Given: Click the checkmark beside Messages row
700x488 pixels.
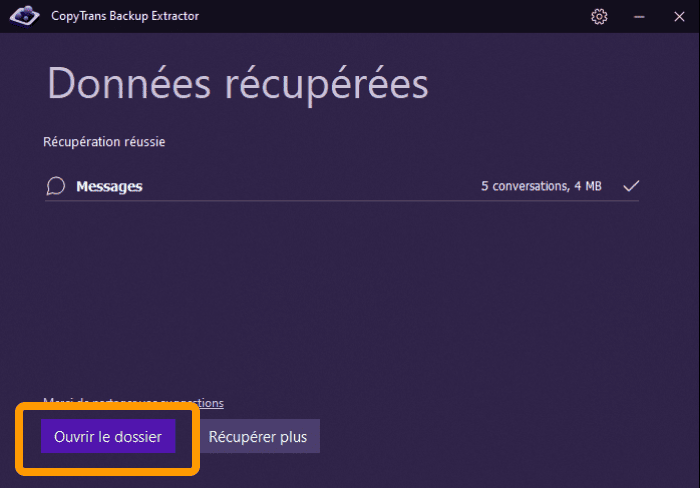Looking at the screenshot, I should [631, 186].
